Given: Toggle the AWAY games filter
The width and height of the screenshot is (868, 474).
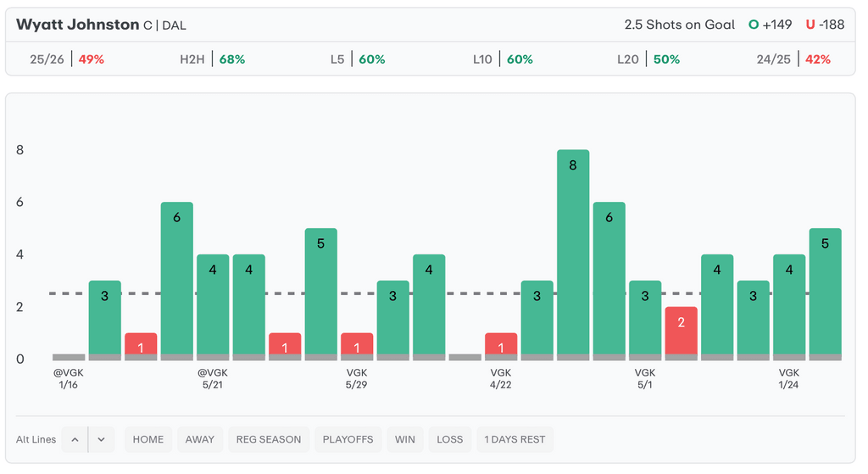Looking at the screenshot, I should click(200, 439).
